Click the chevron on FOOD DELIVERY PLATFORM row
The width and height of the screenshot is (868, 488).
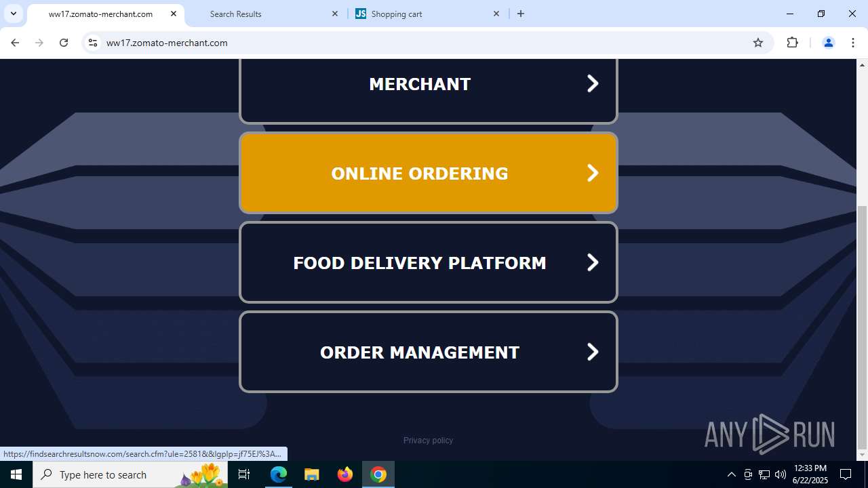pos(593,262)
